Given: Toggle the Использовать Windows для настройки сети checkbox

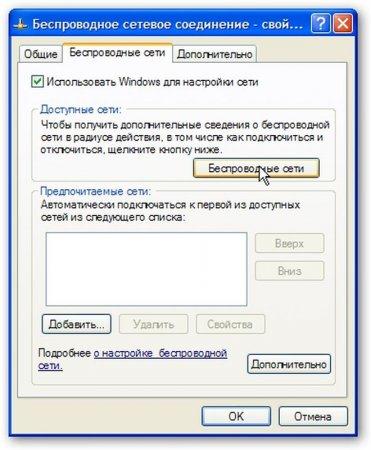Looking at the screenshot, I should 37,82.
